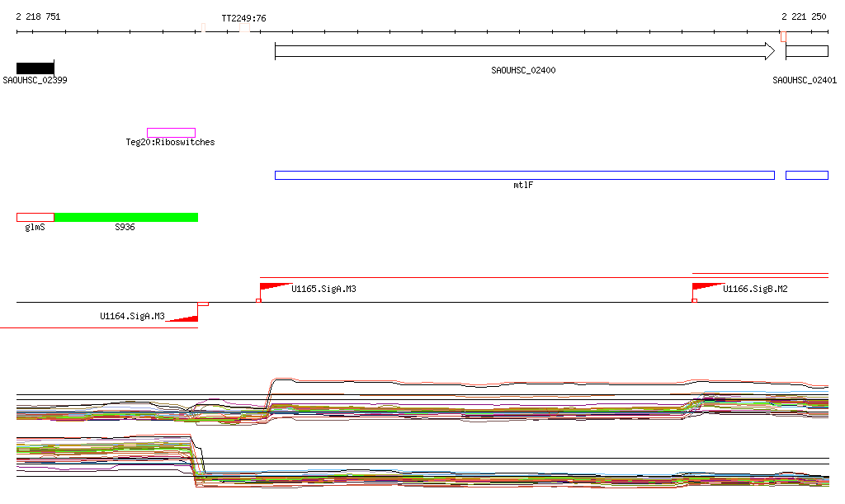Click the start coordinate 2 218 751
Screen dimensions: 845x504
coord(38,16)
